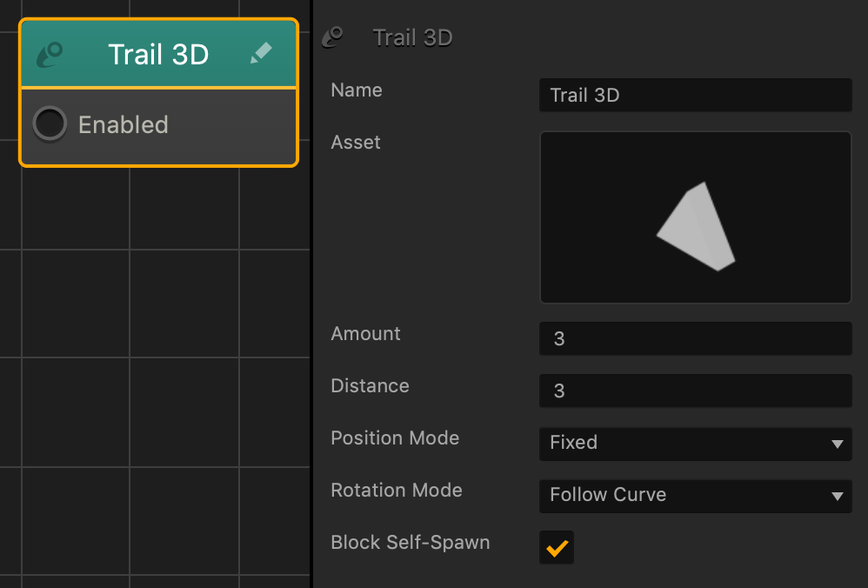Click the Enabled label on the node

(x=124, y=125)
